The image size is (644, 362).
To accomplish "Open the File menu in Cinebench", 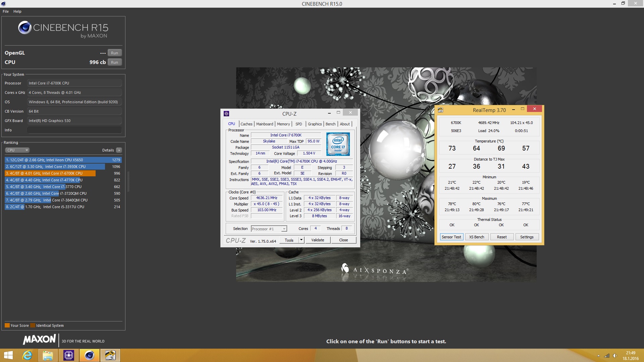I will (x=6, y=11).
